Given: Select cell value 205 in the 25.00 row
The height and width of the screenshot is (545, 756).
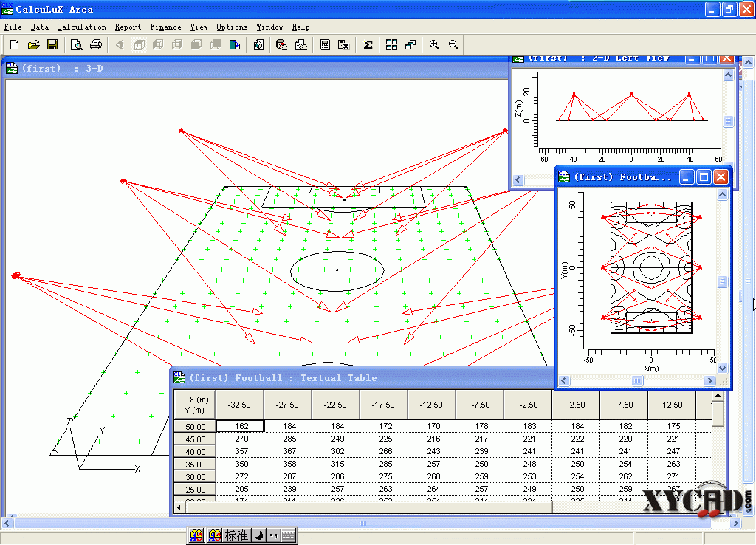Looking at the screenshot, I should click(x=241, y=489).
